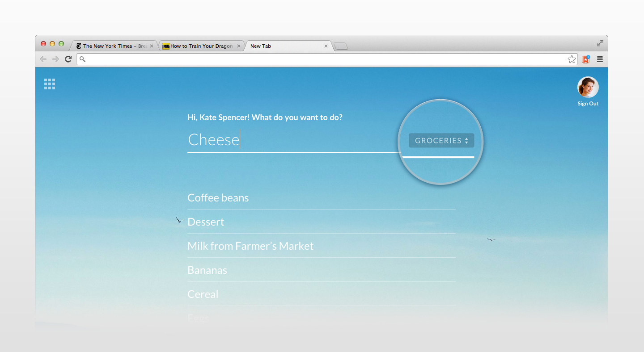Close the New Tab tab
The image size is (644, 352).
[326, 46]
